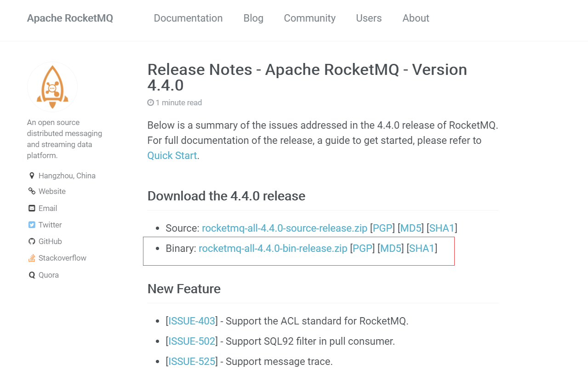Image resolution: width=588 pixels, height=387 pixels.
Task: Follow the Quick Start link
Action: tap(172, 155)
